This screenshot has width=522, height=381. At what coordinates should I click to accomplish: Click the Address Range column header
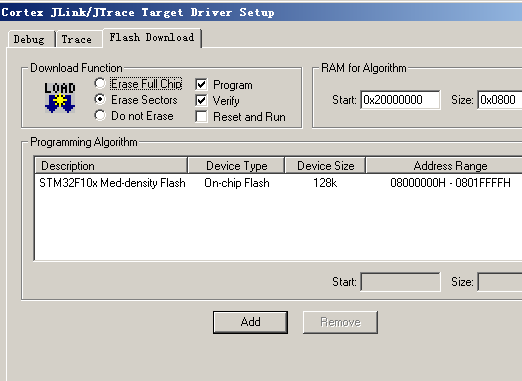pos(444,165)
